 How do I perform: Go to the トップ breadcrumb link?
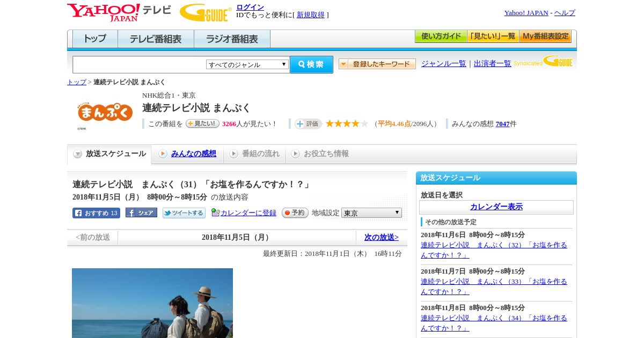(77, 82)
